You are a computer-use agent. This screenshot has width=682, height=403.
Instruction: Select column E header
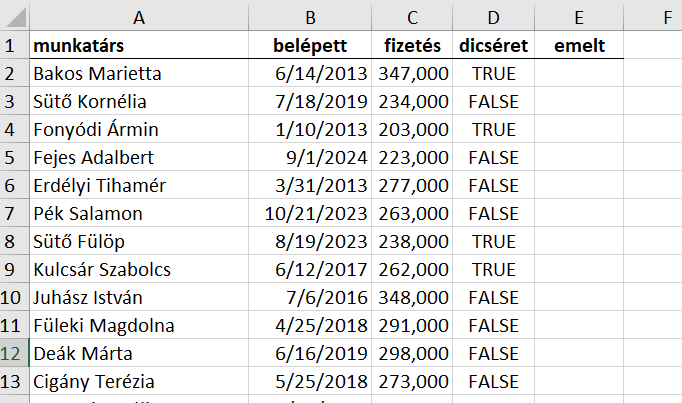(x=579, y=17)
